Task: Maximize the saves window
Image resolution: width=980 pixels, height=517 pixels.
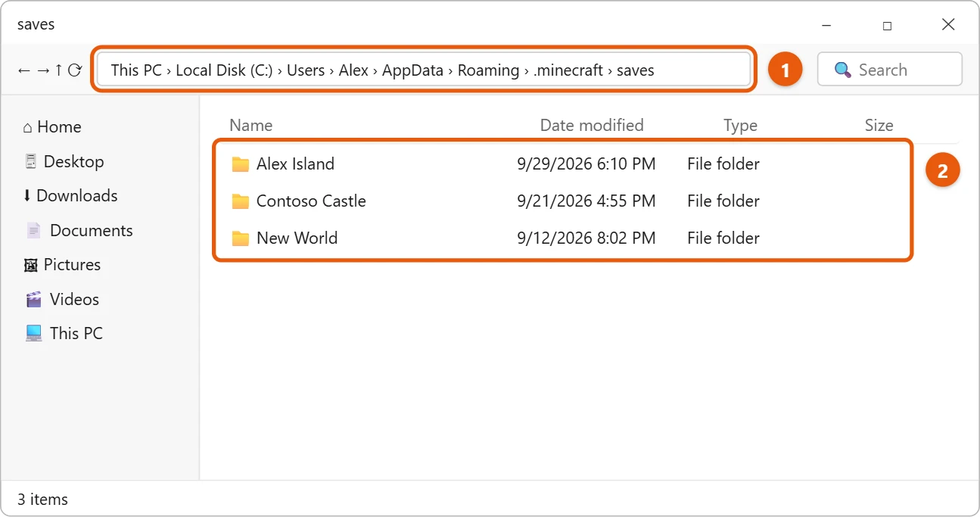Action: 887,25
